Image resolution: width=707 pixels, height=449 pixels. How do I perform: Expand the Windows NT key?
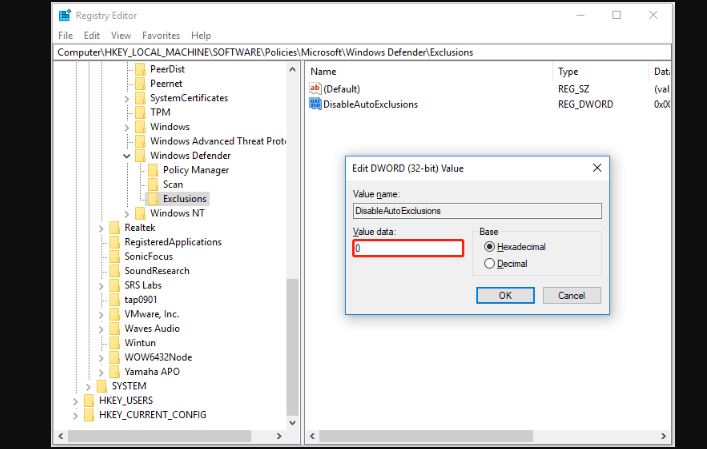[127, 214]
